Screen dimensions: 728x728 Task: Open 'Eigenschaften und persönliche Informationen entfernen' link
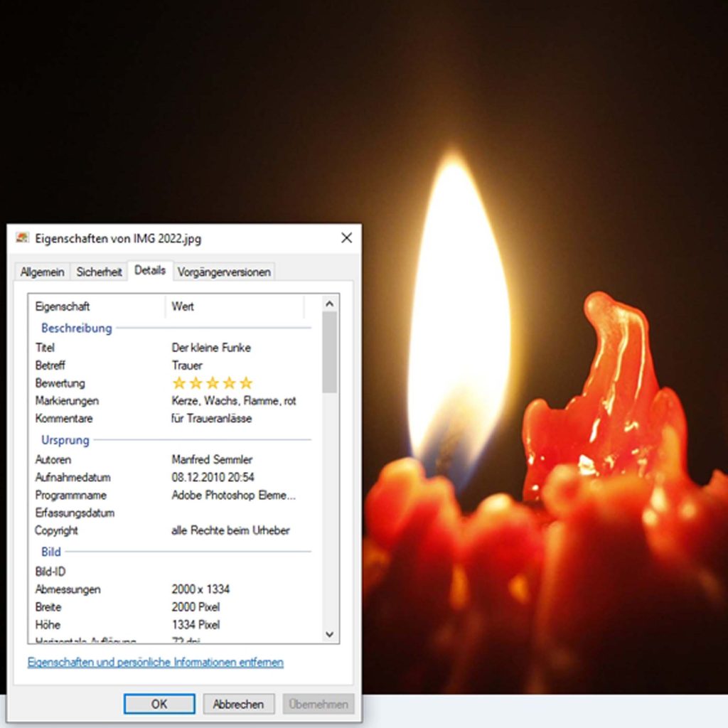coord(155,662)
